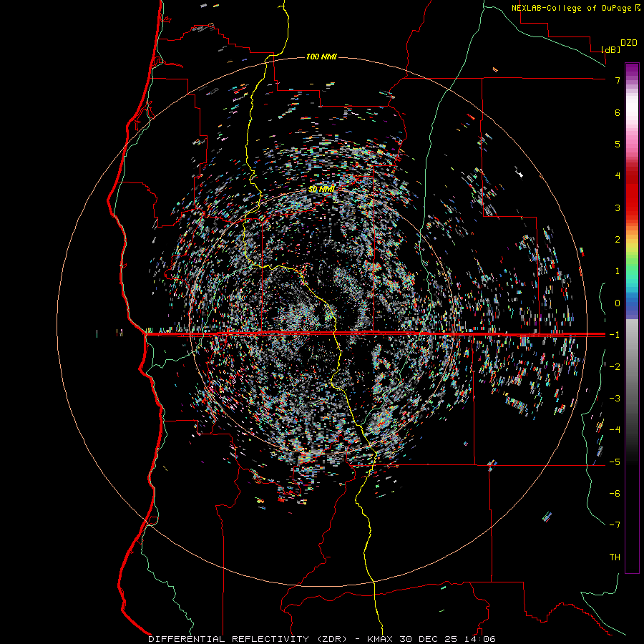
Task: Click the 3 value on color scale
Action: 618,208
